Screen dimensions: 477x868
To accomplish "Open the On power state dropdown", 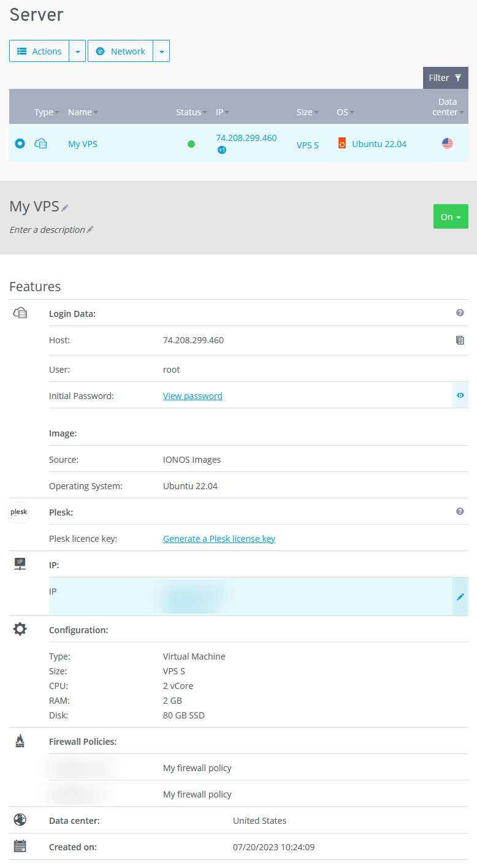I will (x=451, y=216).
